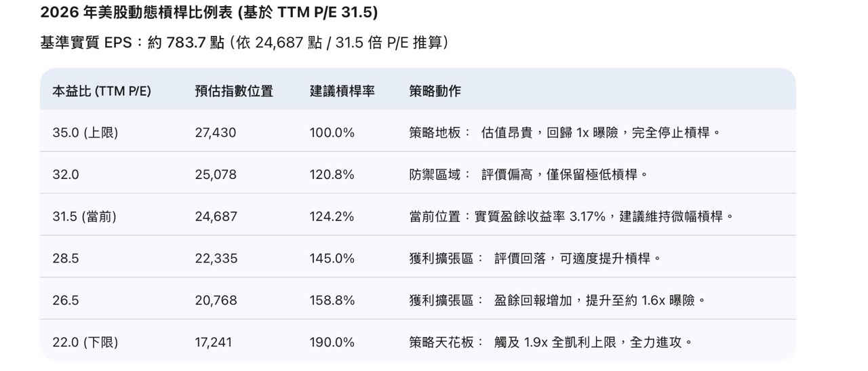Screen dimensions: 868x371
Task: Click the 145.0% leverage cell
Action: coord(332,259)
